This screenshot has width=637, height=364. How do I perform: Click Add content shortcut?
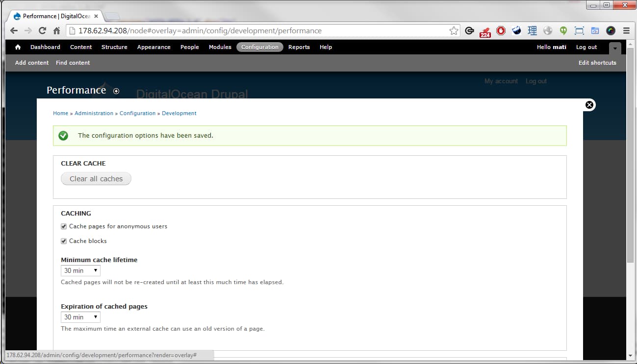tap(32, 63)
